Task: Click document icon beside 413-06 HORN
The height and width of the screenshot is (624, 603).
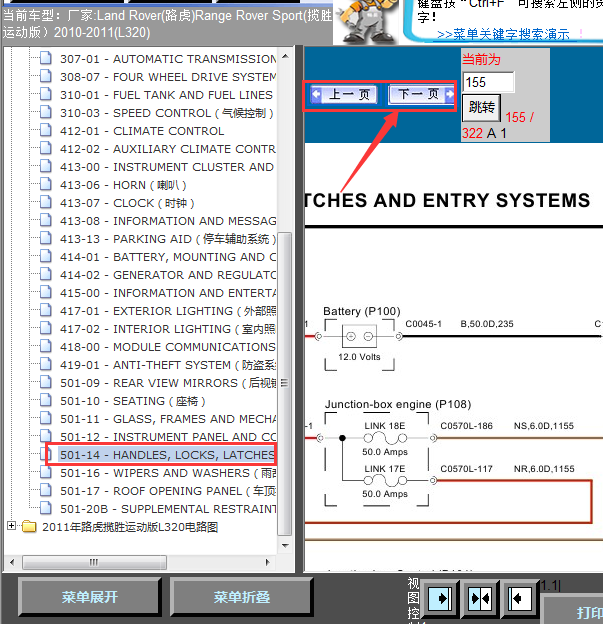Action: 46,184
